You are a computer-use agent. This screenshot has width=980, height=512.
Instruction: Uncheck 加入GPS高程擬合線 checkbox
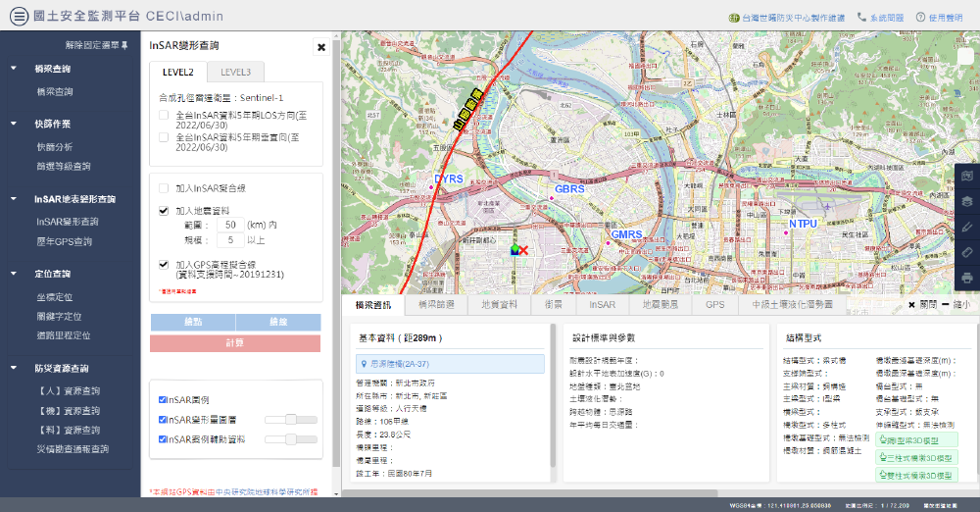click(x=164, y=265)
